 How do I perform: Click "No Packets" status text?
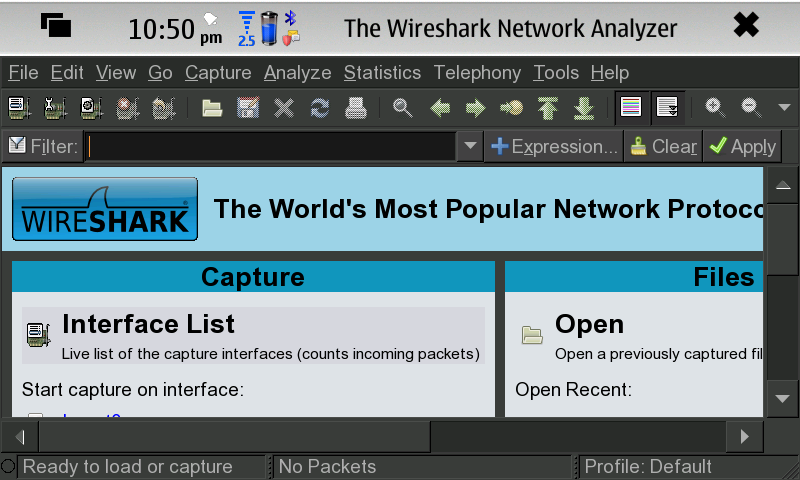[x=327, y=466]
